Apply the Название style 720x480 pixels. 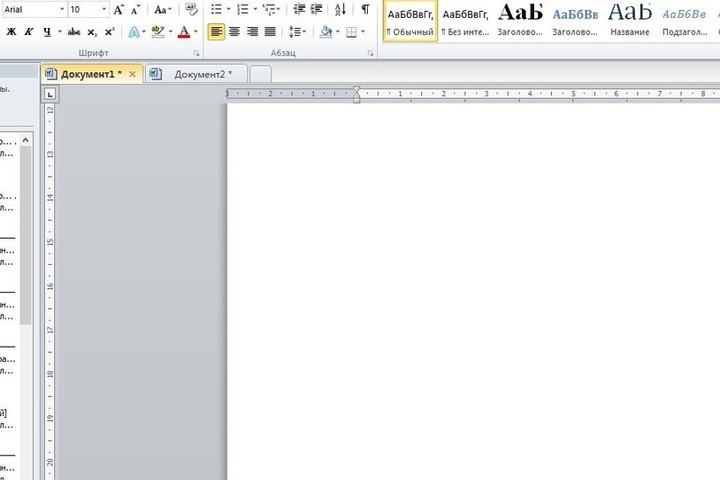pyautogui.click(x=629, y=20)
